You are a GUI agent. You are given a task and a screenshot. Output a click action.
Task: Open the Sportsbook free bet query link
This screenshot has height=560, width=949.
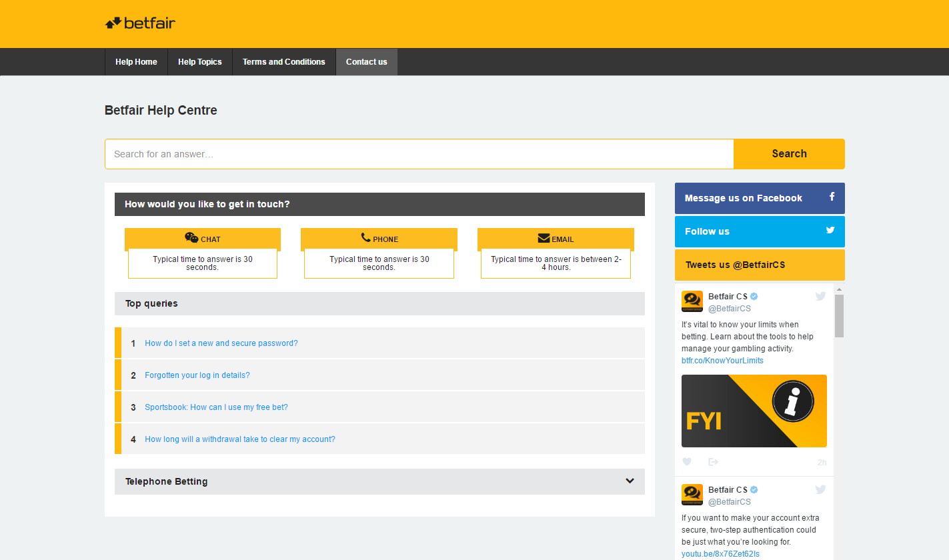click(216, 407)
